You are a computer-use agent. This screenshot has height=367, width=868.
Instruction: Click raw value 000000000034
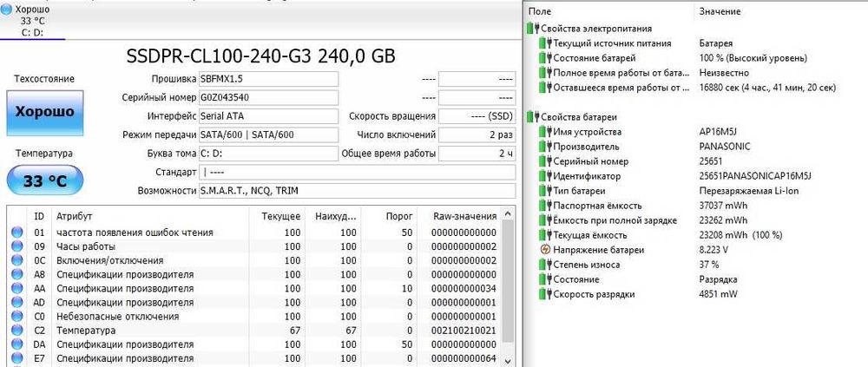tap(464, 288)
